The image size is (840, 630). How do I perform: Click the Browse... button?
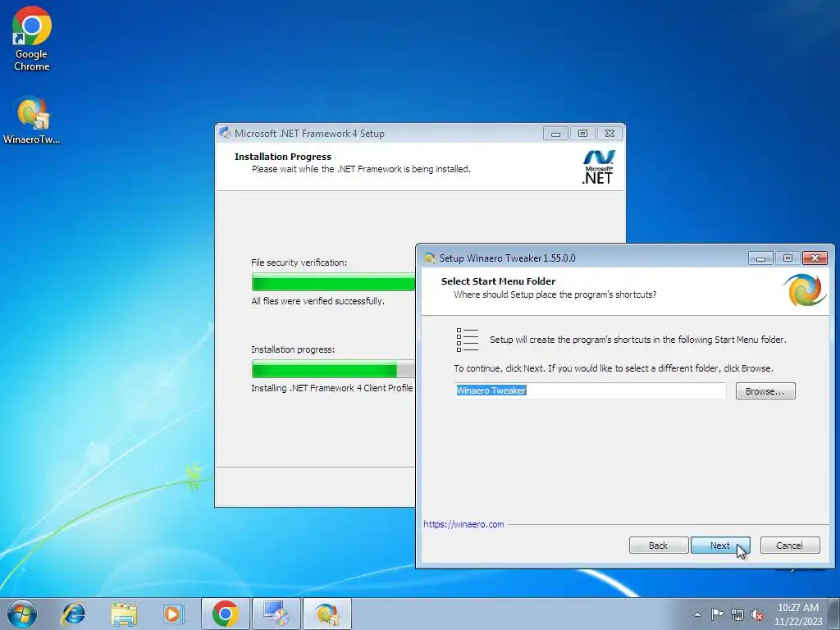(x=765, y=391)
